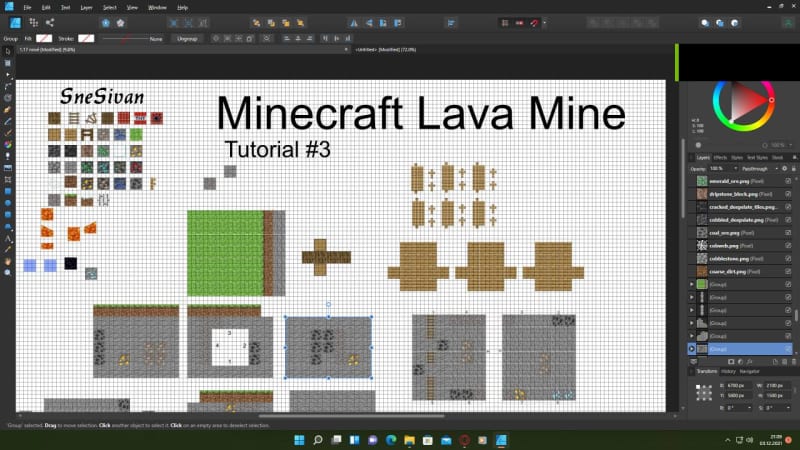800x450 pixels.
Task: Toggle visibility of coarse_dirt.png layer
Action: (x=788, y=271)
